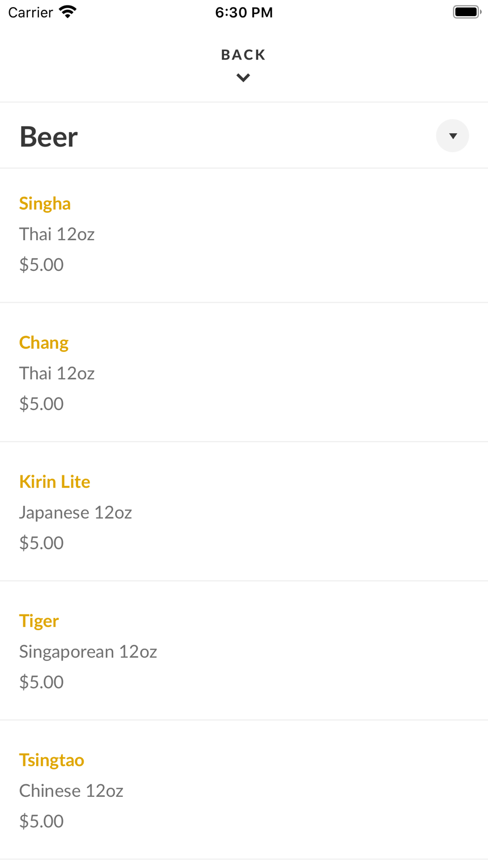The height and width of the screenshot is (868, 488).
Task: Tap the Wi-Fi status icon
Action: (x=68, y=12)
